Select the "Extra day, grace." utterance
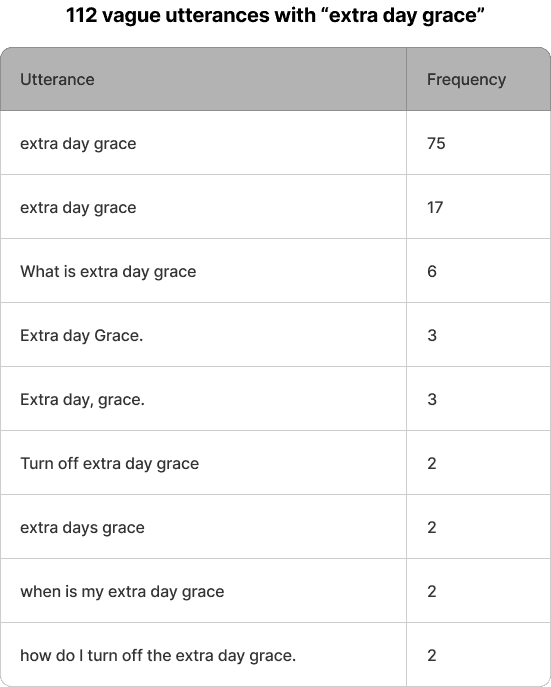551x687 pixels. [82, 400]
